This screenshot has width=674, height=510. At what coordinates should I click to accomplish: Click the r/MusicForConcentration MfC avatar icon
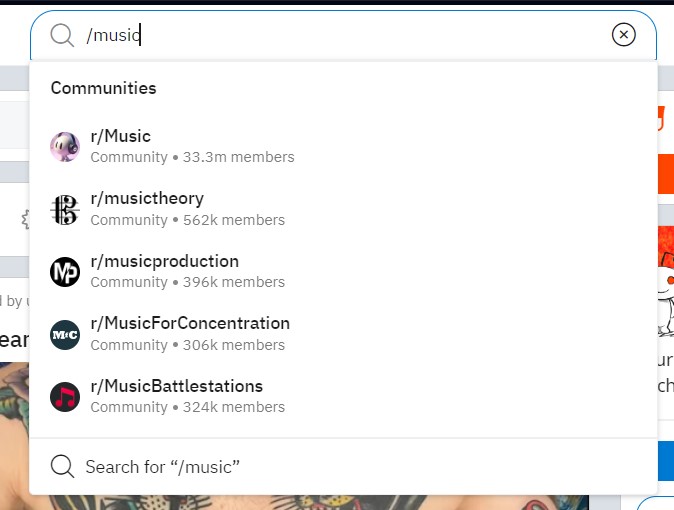[65, 335]
